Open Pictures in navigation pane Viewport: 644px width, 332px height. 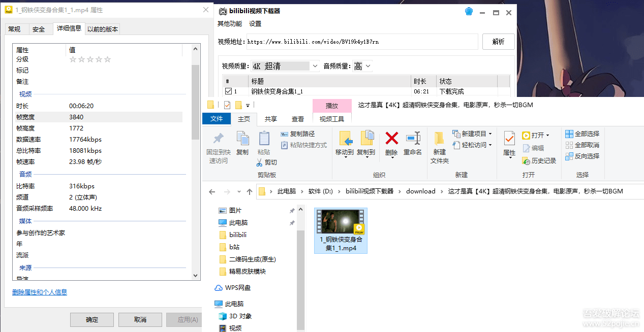[x=230, y=211]
